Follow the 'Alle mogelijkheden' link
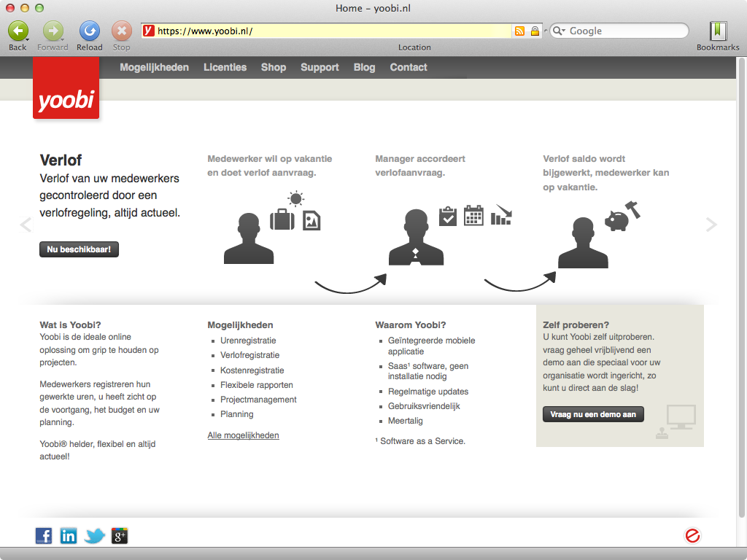 coord(244,435)
